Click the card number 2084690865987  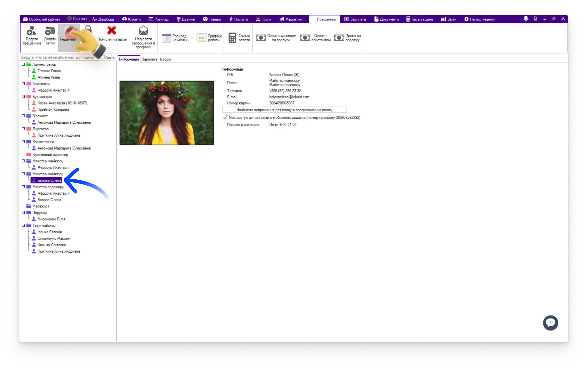(x=282, y=103)
